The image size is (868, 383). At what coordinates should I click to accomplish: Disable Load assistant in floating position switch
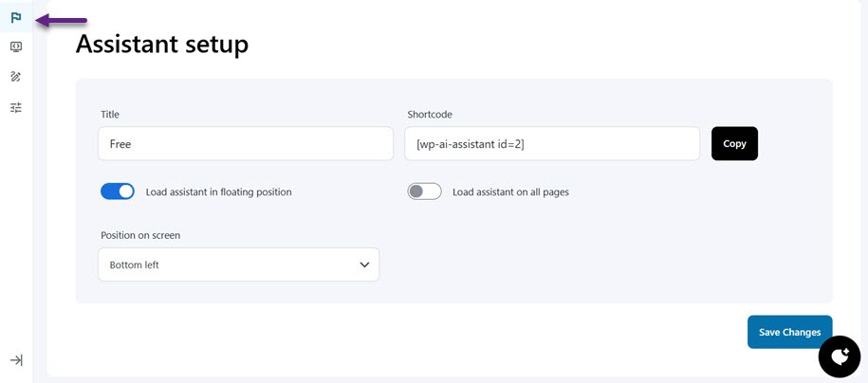click(x=118, y=191)
